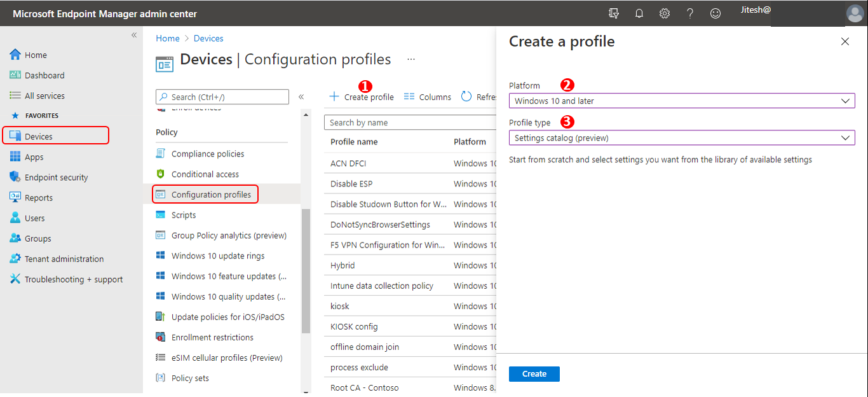Image resolution: width=868 pixels, height=397 pixels.
Task: Click the Refresh circular arrow icon
Action: (x=466, y=97)
